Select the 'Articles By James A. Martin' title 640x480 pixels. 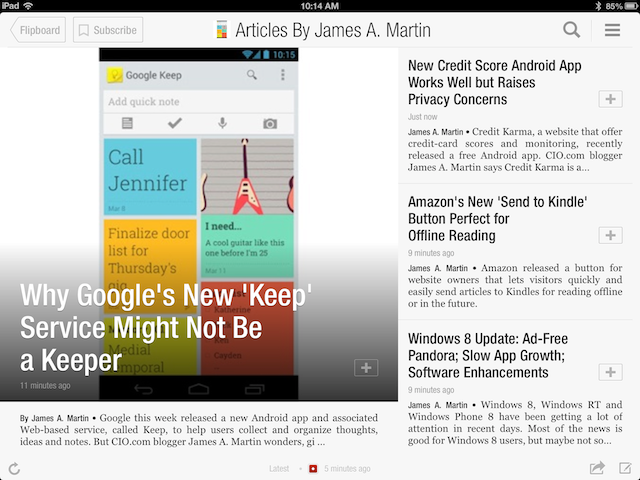point(333,30)
